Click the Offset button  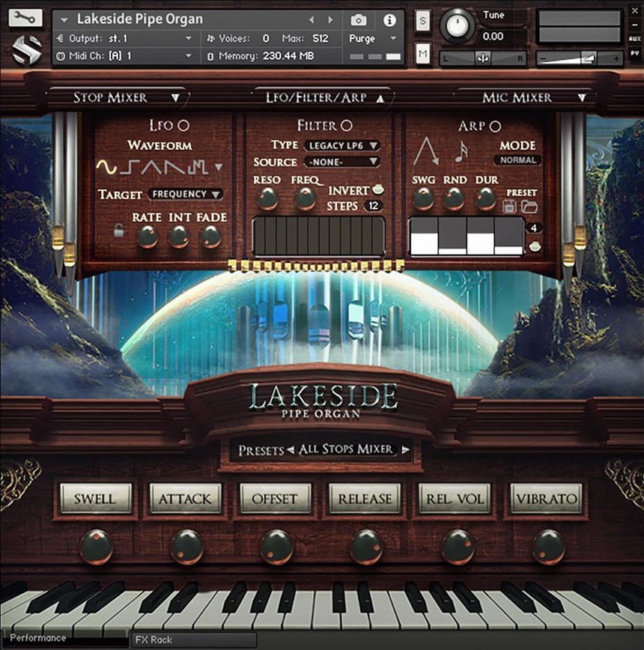click(275, 499)
